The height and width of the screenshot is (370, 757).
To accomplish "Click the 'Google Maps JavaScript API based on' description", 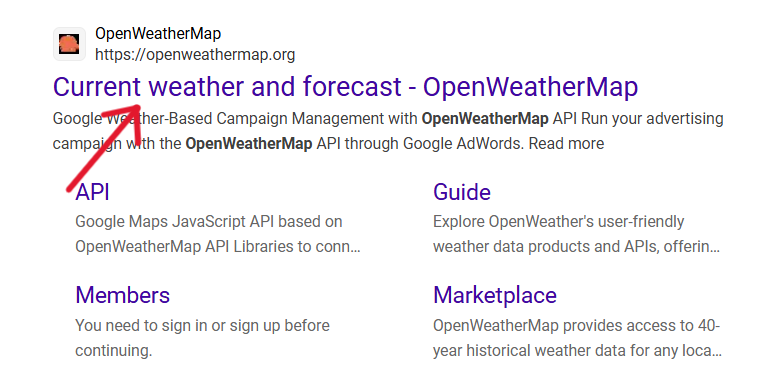I will 218,234.
